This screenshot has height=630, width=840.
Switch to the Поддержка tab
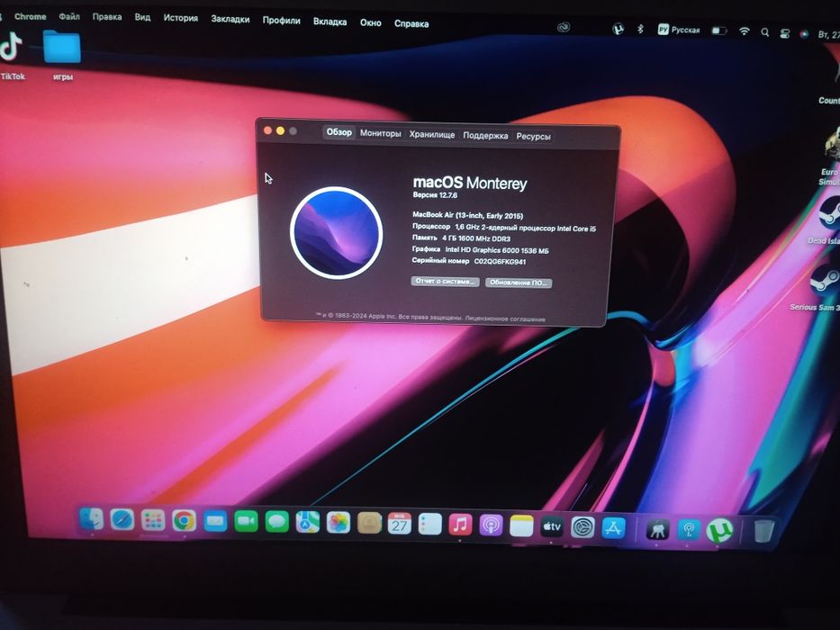pos(485,136)
